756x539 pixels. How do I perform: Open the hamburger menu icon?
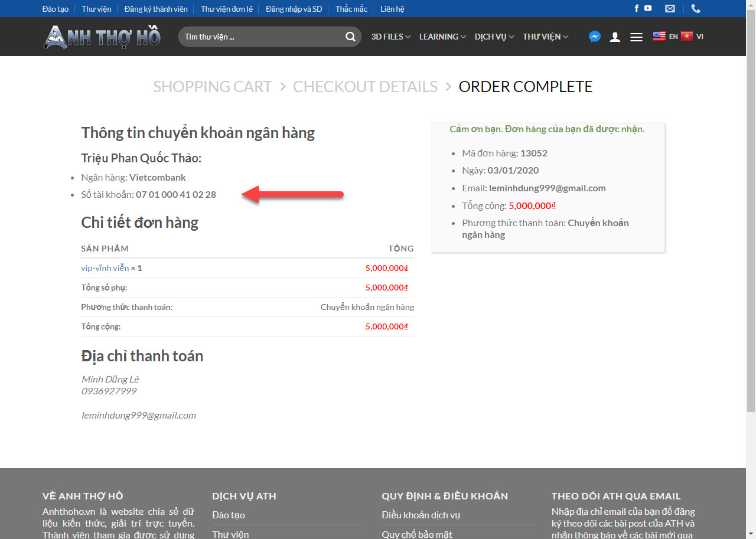pos(636,37)
